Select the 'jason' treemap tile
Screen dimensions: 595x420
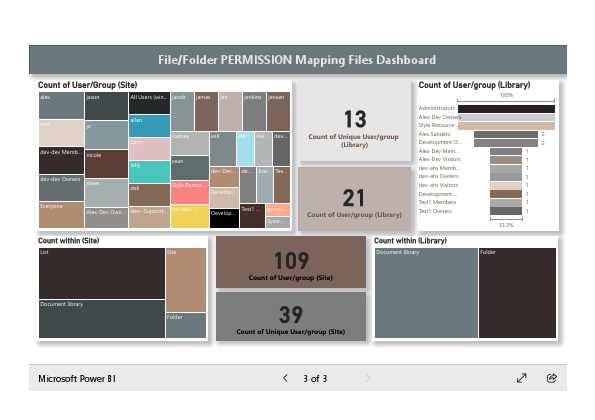coord(106,106)
